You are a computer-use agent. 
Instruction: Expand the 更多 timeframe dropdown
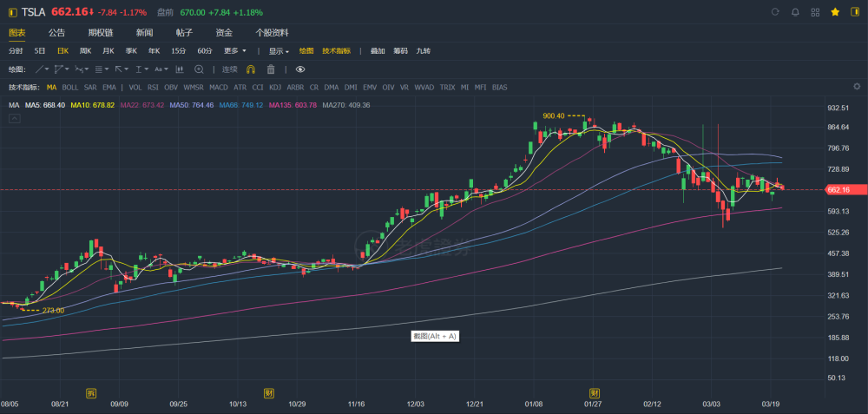click(233, 51)
